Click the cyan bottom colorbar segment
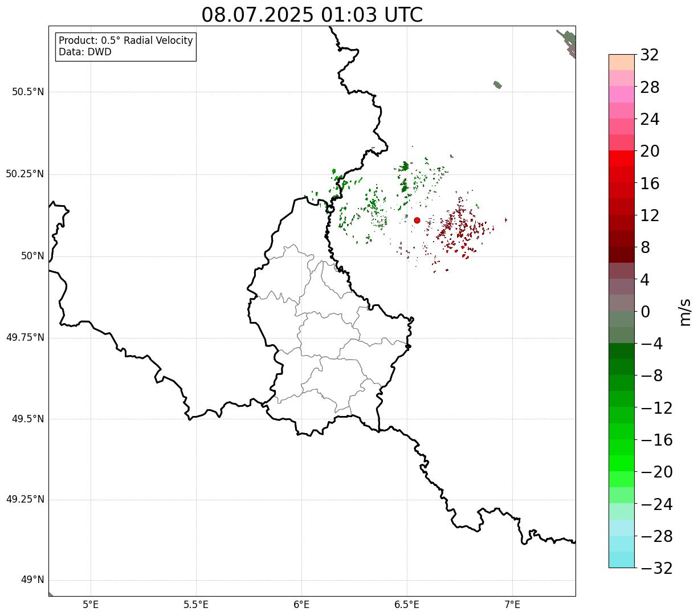698x616 pixels. coord(622,560)
